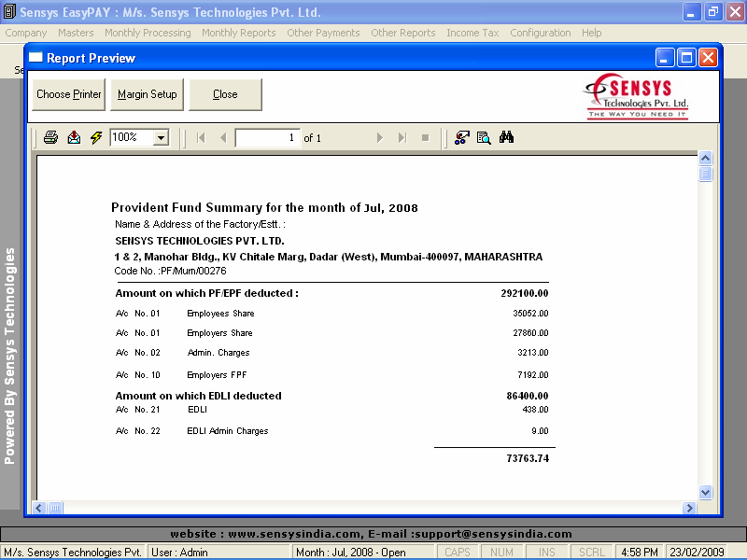
Task: Open the Income Tax menu
Action: 472,33
